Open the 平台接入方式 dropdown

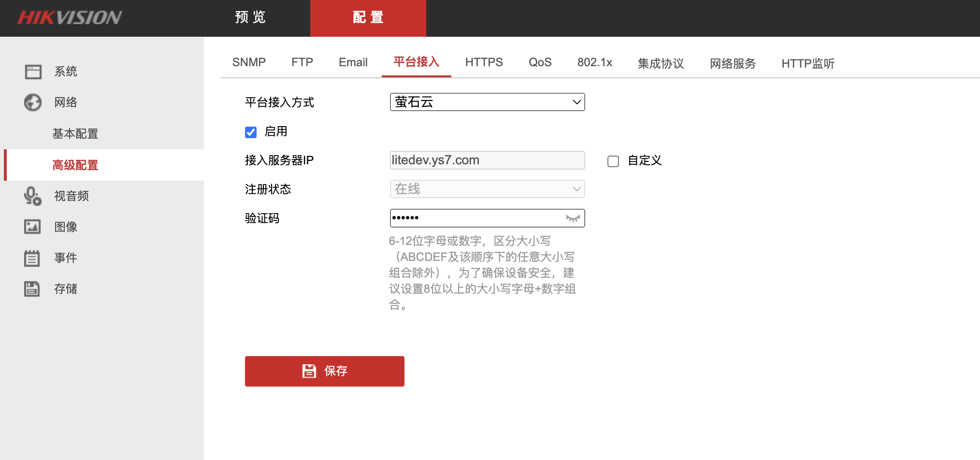coord(487,102)
